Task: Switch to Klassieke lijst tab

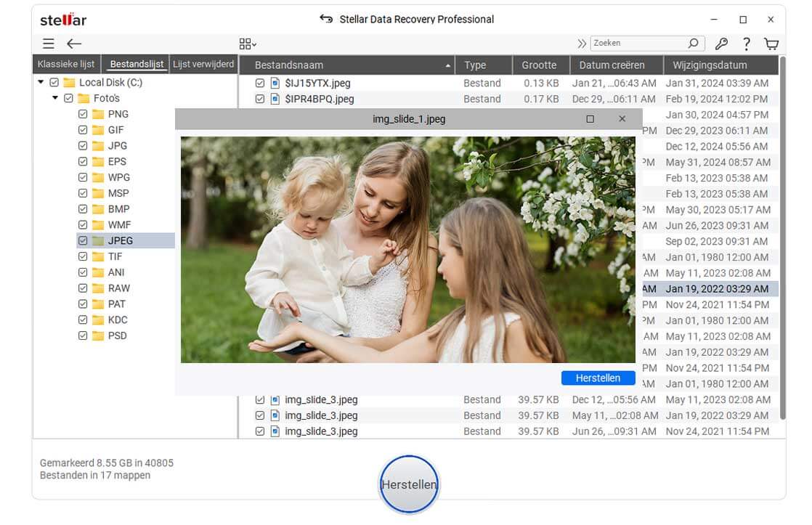Action: tap(66, 64)
